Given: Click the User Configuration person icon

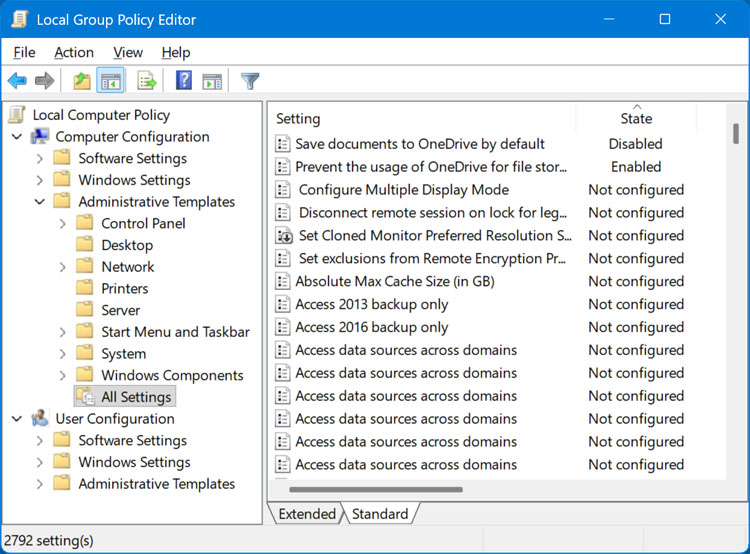Looking at the screenshot, I should click(x=40, y=418).
